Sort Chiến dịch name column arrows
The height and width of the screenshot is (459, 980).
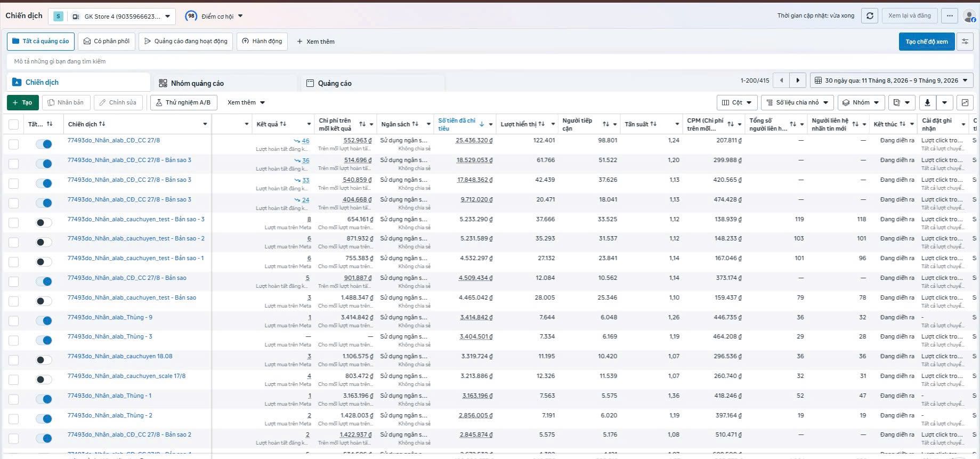click(102, 124)
